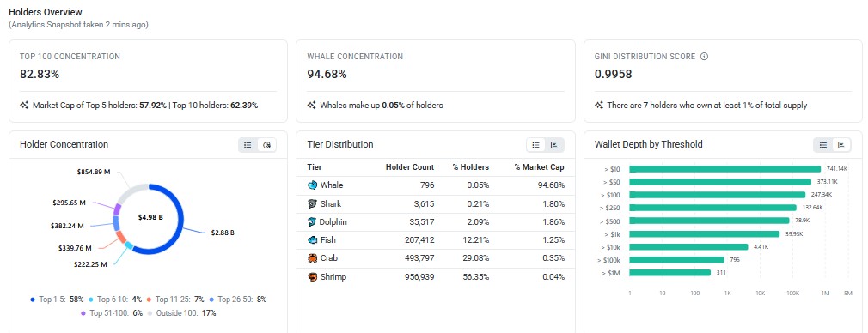Click the $854.89 M donut label

(94, 172)
